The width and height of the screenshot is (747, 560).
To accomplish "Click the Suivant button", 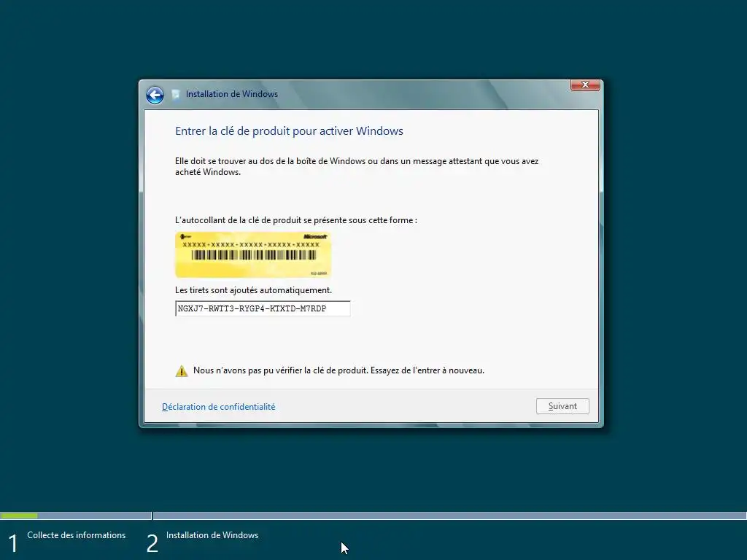I will tap(562, 406).
